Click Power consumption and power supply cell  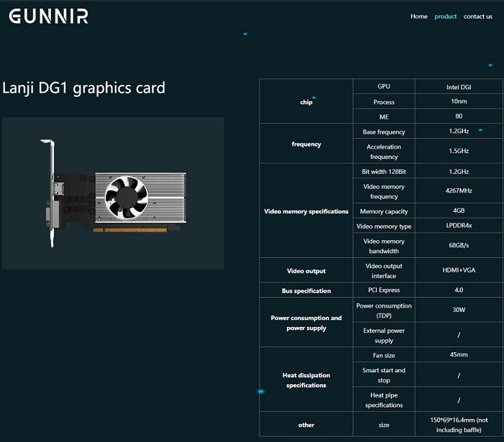pos(306,322)
